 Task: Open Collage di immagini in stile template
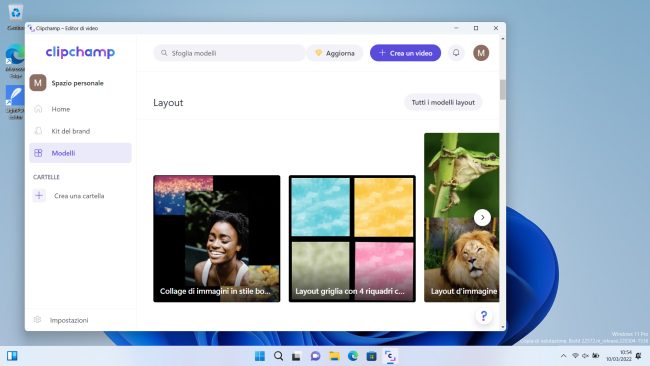217,238
